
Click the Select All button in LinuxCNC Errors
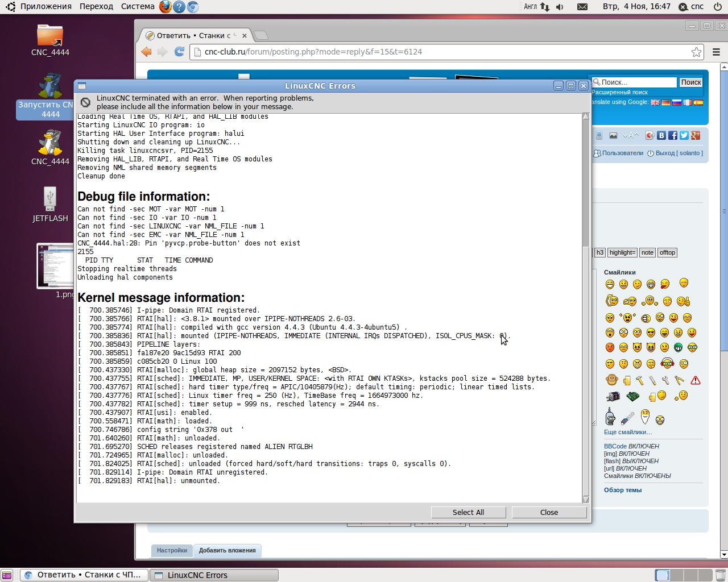pos(468,512)
